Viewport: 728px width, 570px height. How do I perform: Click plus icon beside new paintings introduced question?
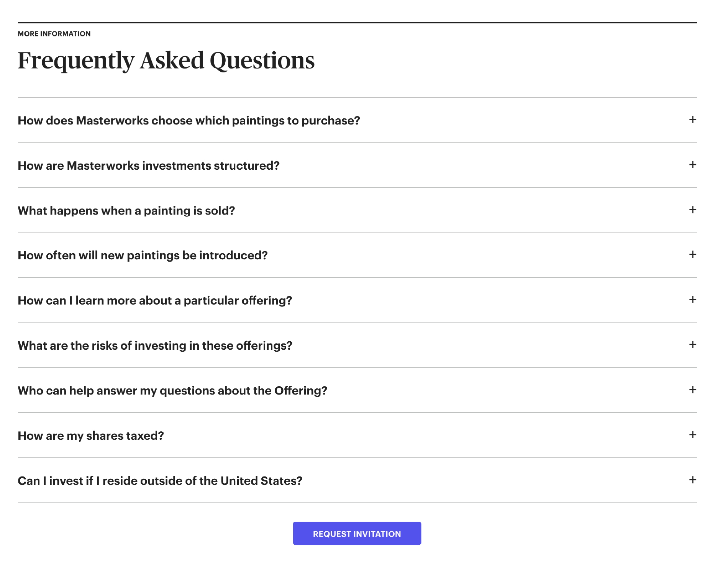pos(692,255)
